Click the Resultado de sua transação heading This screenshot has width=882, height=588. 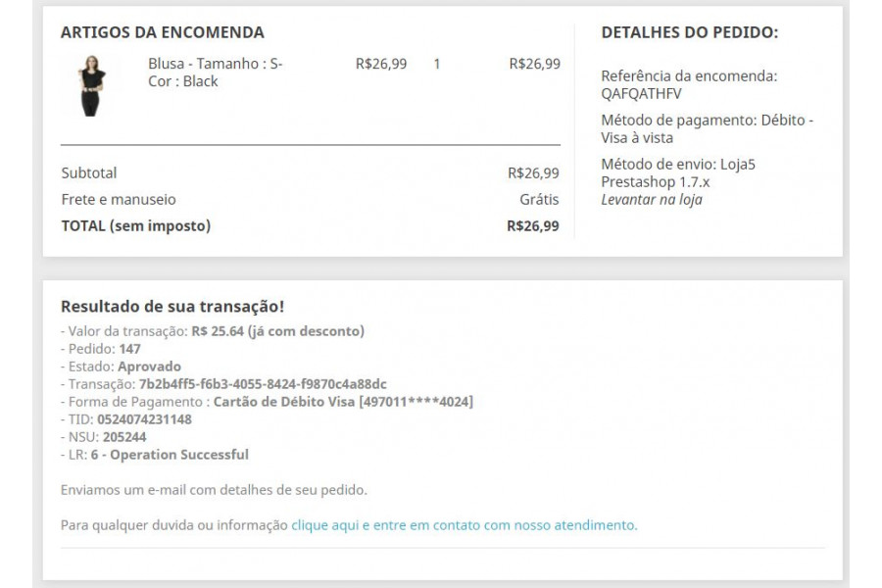point(172,307)
